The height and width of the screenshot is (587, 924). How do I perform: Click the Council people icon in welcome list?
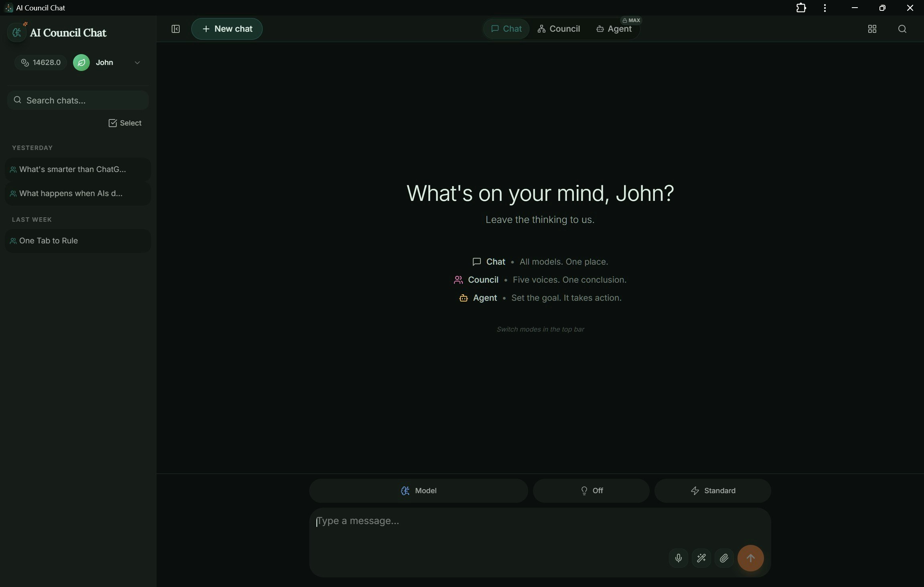[x=458, y=280]
